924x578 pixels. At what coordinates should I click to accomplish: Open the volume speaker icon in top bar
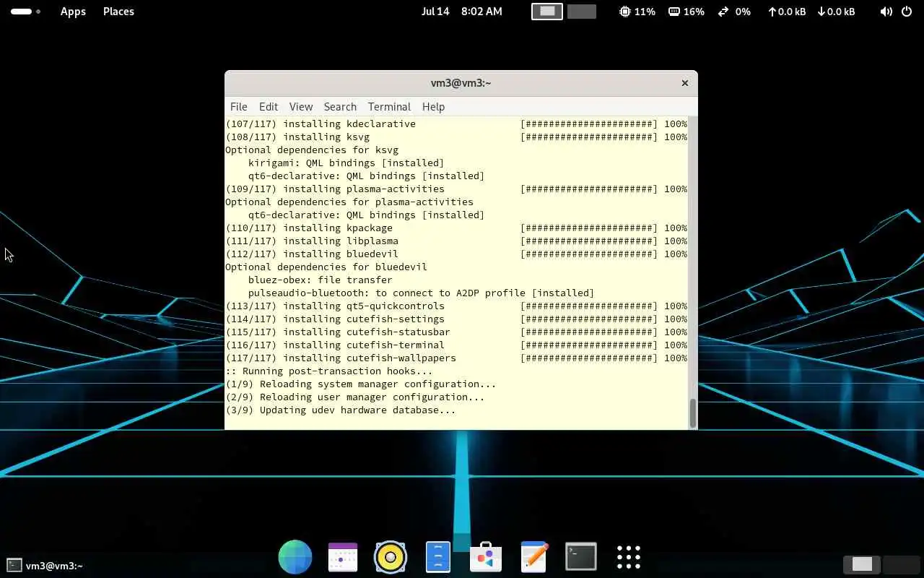[886, 12]
